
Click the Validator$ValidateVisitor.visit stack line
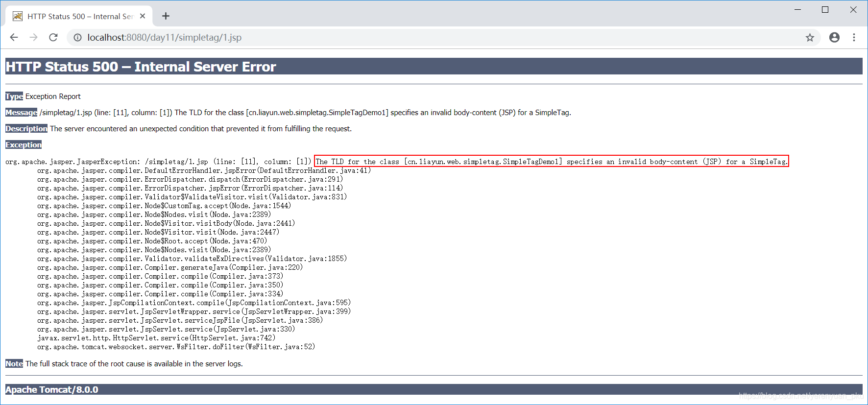(192, 197)
